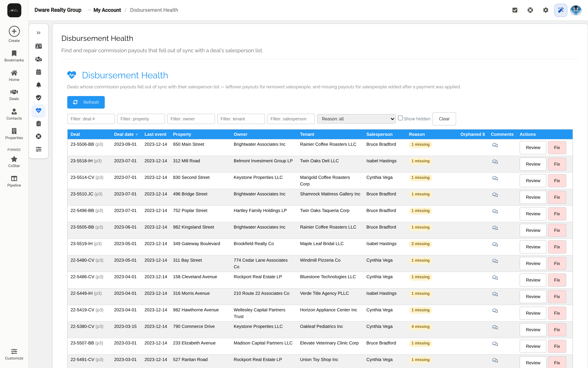Open the top bar settings gear

546,10
